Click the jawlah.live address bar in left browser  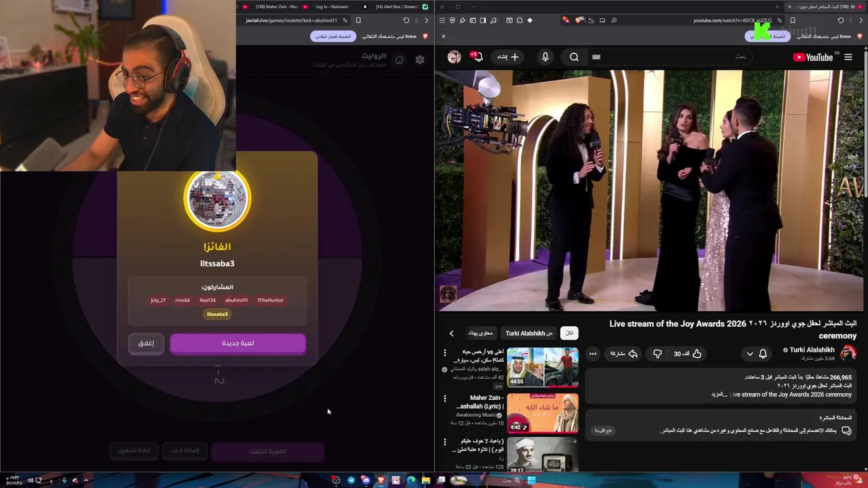pos(292,20)
